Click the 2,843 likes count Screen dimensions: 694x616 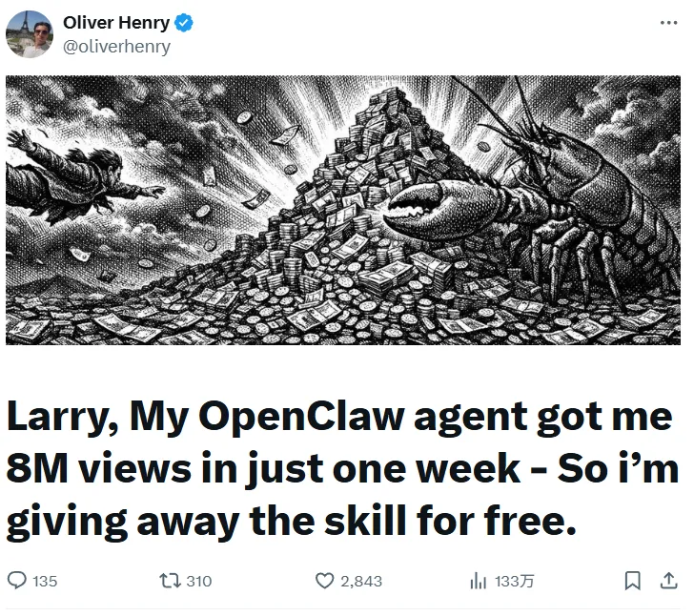click(x=361, y=581)
